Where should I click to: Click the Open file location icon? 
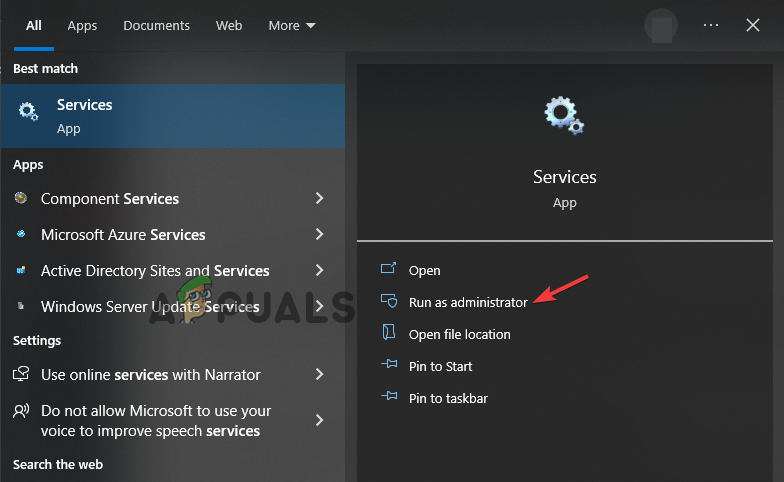click(x=388, y=332)
